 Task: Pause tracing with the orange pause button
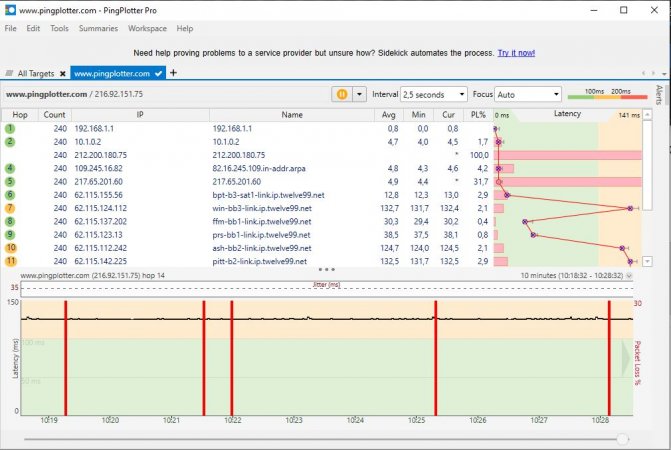[x=342, y=94]
